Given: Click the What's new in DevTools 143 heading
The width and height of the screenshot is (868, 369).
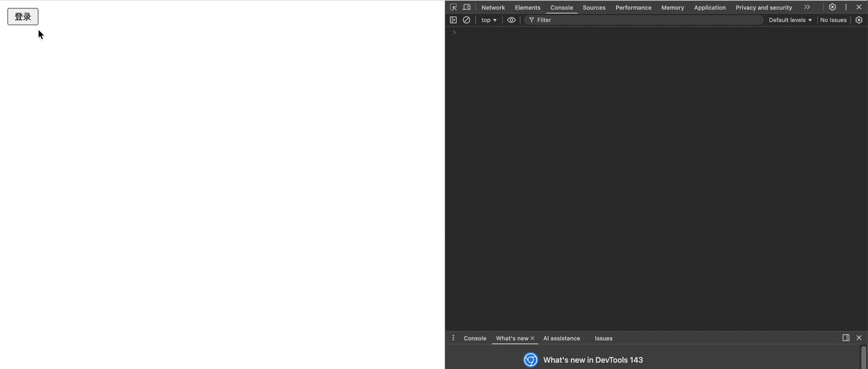Looking at the screenshot, I should click(593, 360).
